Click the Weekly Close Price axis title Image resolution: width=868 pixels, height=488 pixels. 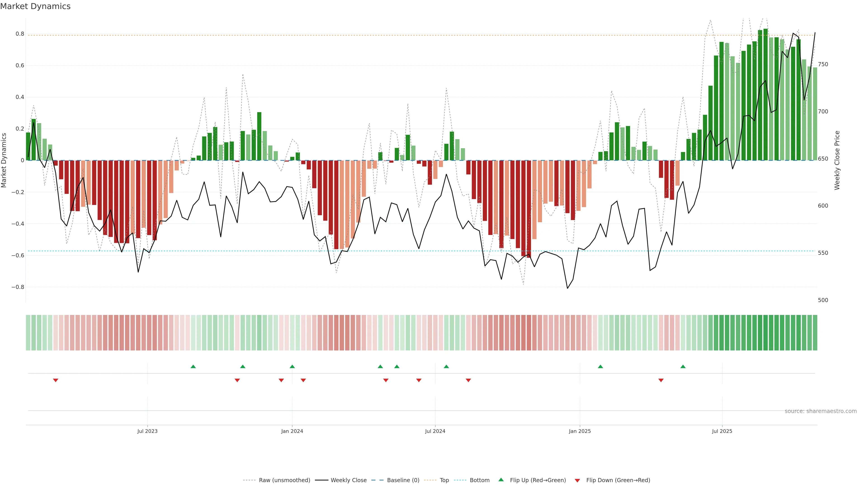[x=837, y=160]
